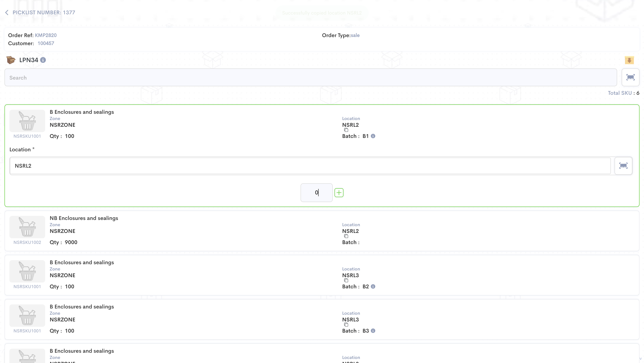Show batch B2 info details

tap(373, 287)
